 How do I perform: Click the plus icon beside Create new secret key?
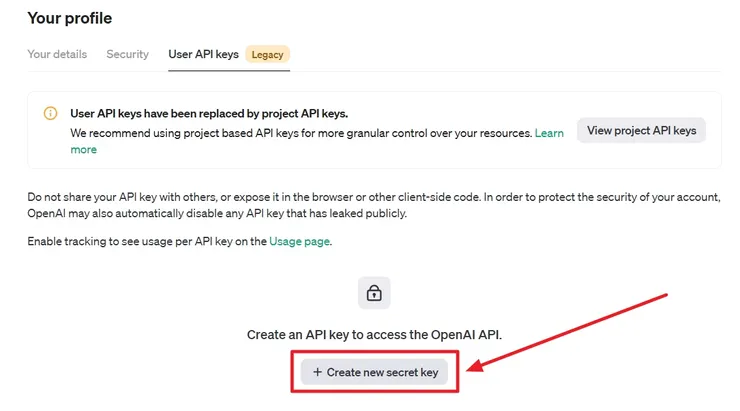pos(317,372)
